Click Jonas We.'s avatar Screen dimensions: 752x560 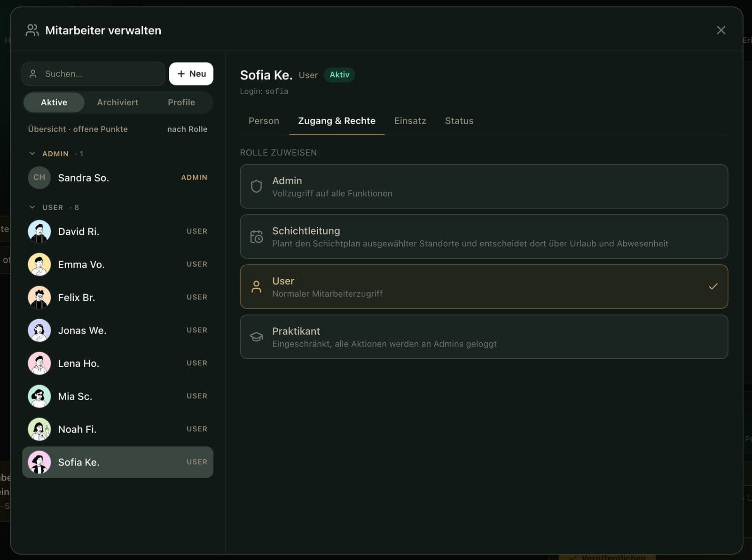click(39, 330)
